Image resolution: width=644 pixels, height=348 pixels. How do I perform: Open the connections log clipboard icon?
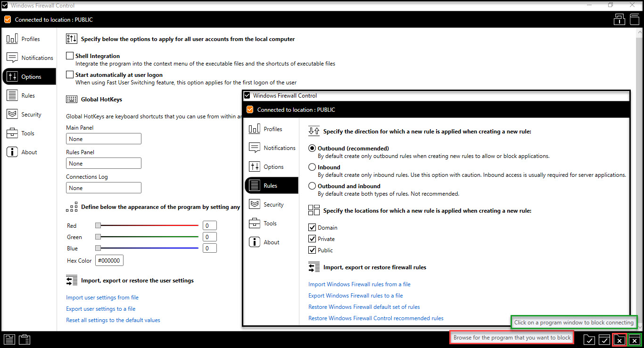tap(25, 340)
